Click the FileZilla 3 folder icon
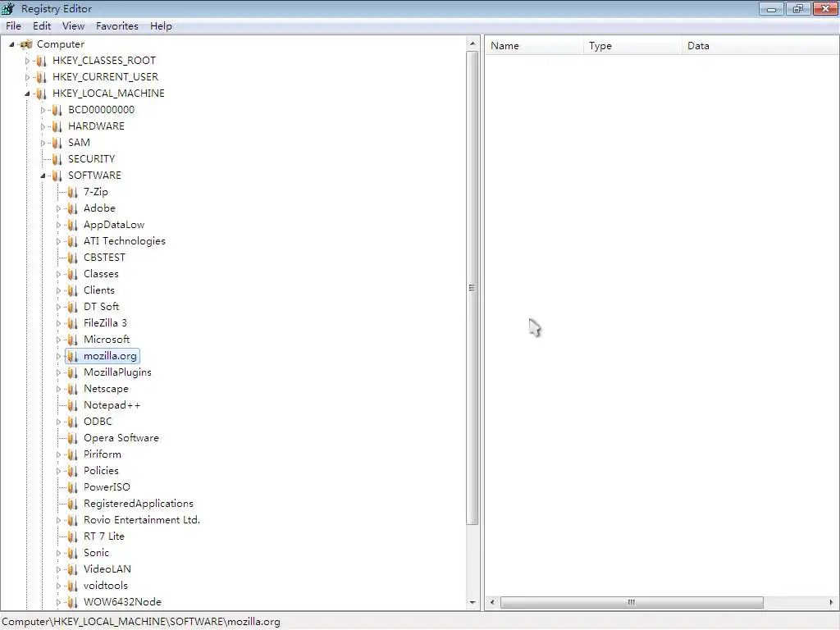This screenshot has width=840, height=630. (x=73, y=323)
